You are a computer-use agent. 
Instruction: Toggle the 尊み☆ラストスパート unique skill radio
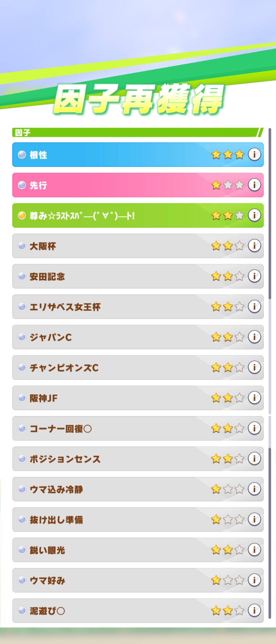point(22,215)
